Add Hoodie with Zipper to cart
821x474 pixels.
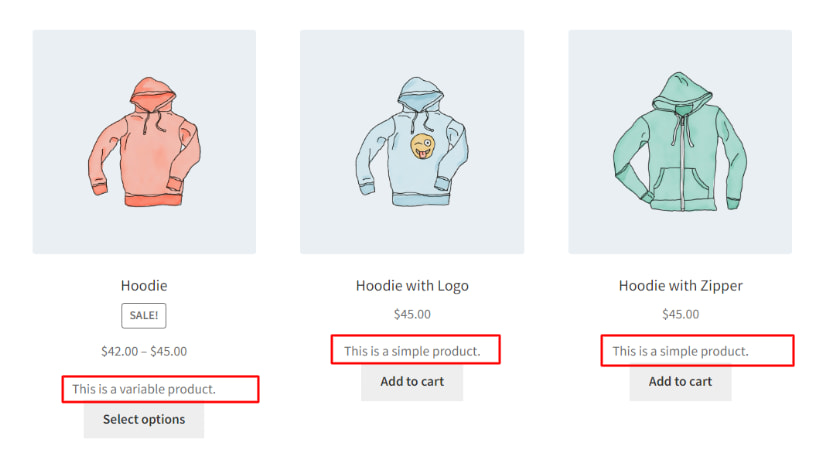click(680, 381)
